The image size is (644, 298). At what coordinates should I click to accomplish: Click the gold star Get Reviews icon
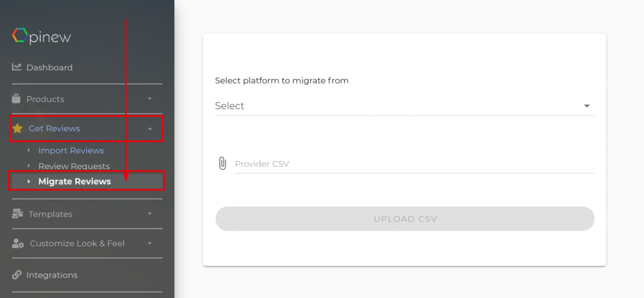click(x=17, y=128)
